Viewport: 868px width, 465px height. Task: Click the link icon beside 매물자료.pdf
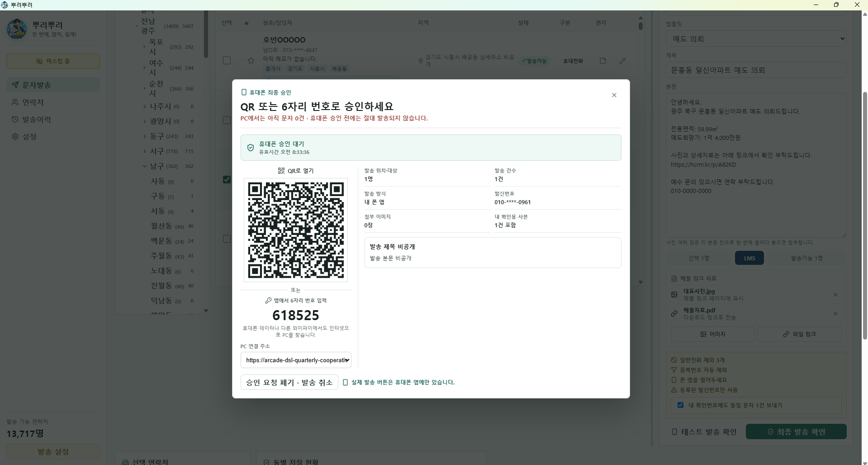(x=674, y=314)
